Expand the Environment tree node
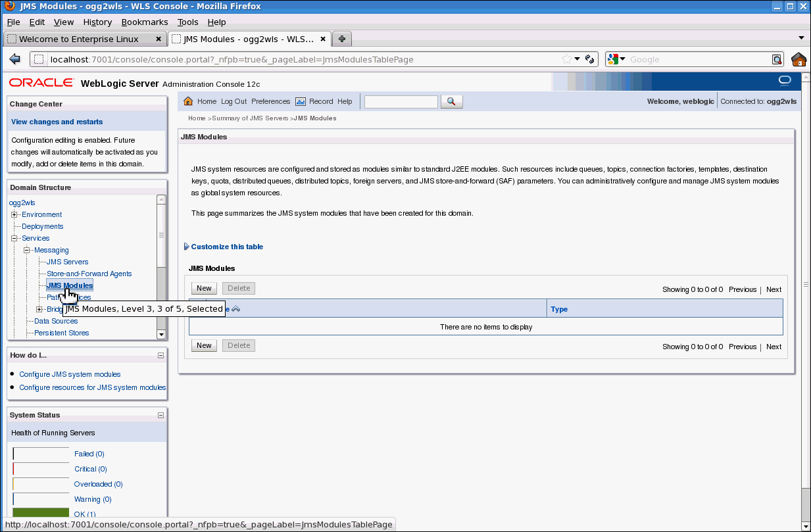The height and width of the screenshot is (532, 811). pos(14,214)
